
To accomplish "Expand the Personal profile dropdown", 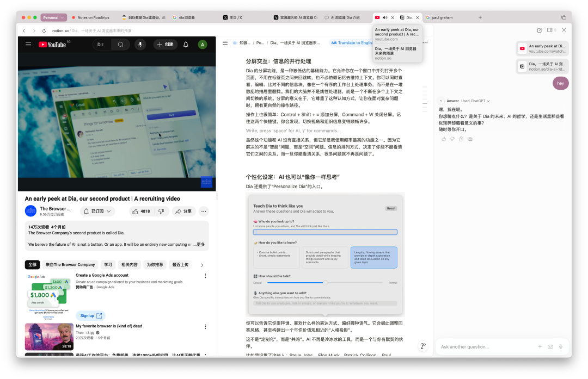I will coord(53,17).
